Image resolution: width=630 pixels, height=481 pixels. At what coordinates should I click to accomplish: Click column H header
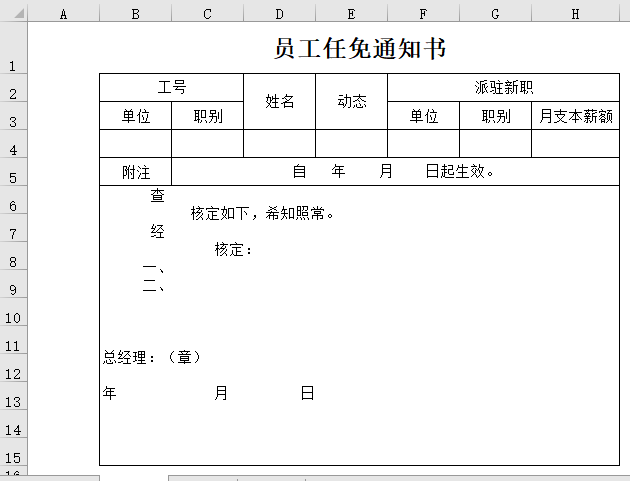point(575,13)
